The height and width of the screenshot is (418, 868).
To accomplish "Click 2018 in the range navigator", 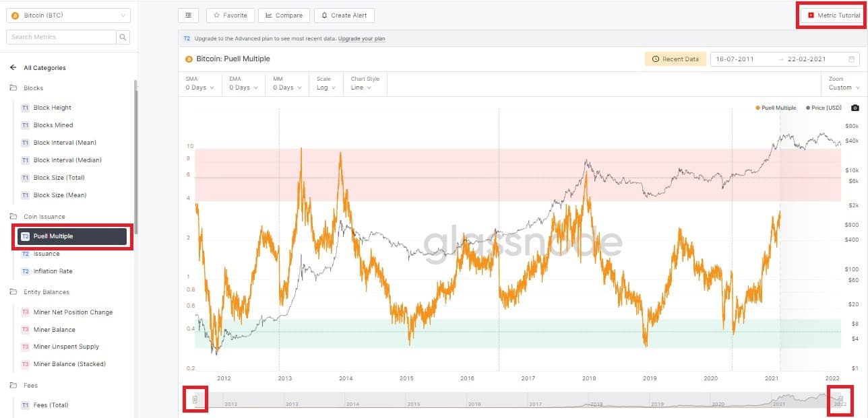I will [596, 404].
